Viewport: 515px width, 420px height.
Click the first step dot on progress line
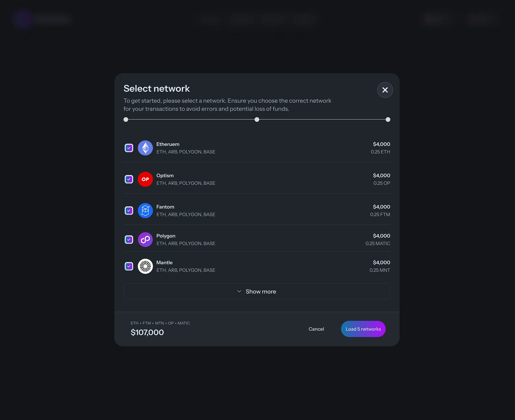coord(126,119)
